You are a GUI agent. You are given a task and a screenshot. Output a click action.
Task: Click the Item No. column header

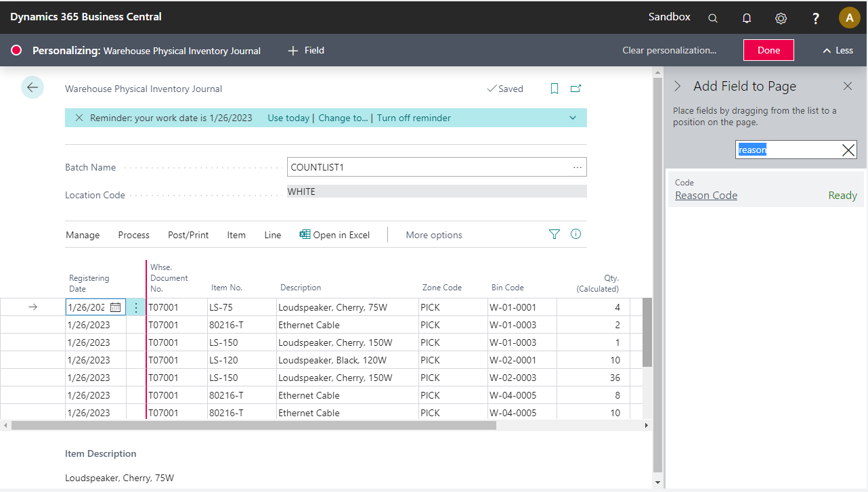pos(227,288)
